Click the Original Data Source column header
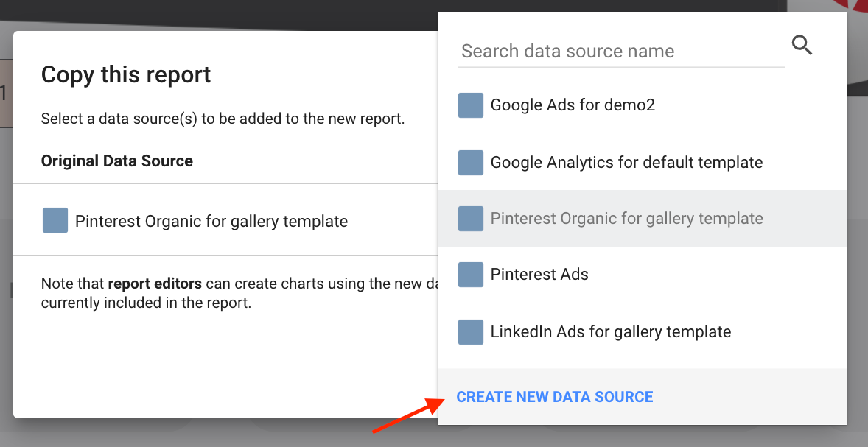The image size is (868, 447). point(117,161)
